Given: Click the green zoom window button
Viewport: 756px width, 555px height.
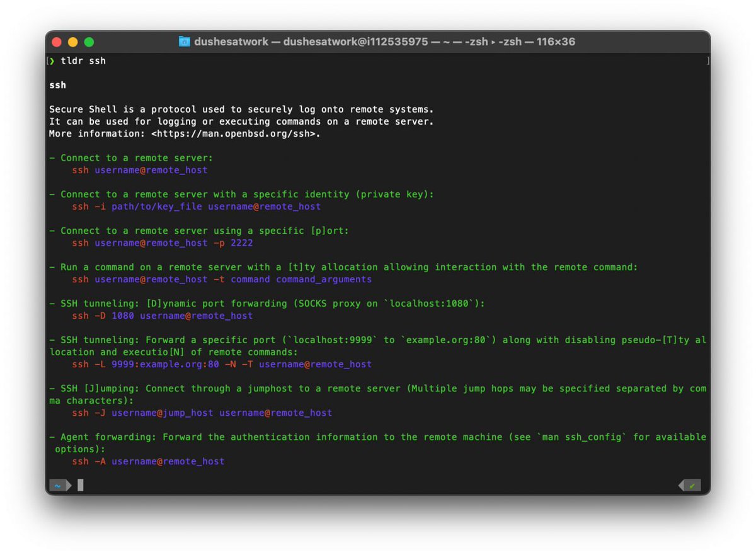Looking at the screenshot, I should coord(89,42).
